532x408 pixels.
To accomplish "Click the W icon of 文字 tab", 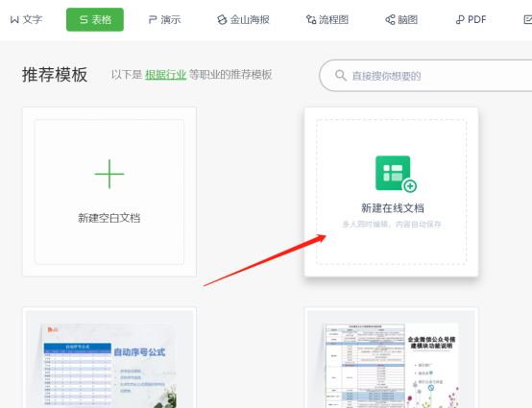I will click(14, 19).
